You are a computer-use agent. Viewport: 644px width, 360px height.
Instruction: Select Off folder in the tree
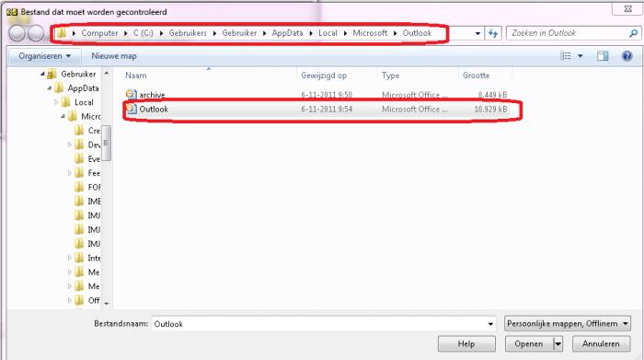click(x=94, y=300)
